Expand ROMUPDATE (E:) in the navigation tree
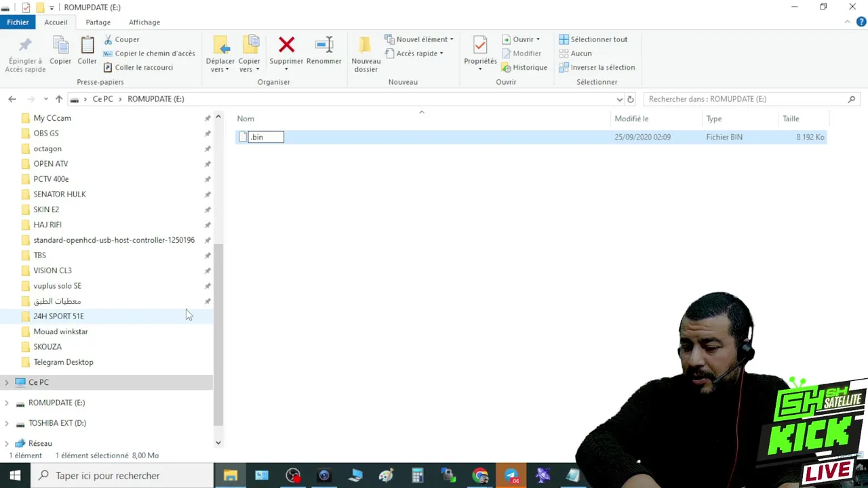This screenshot has height=488, width=868. [x=7, y=403]
